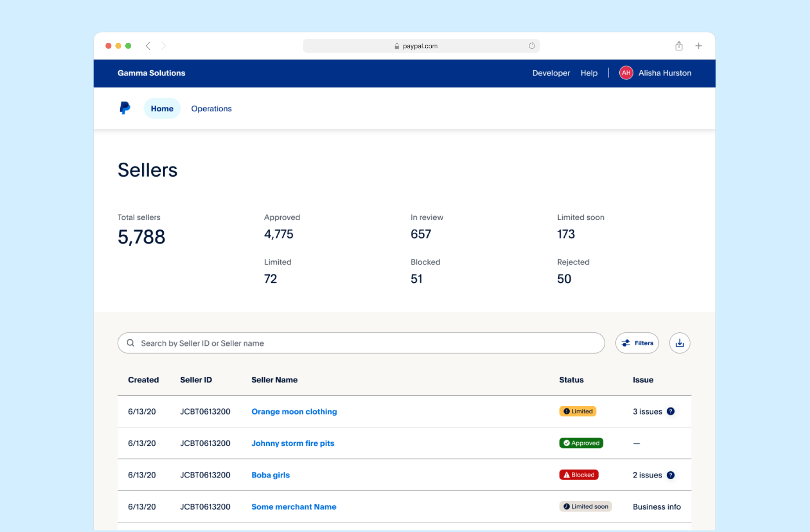Click the Limited status badge

(x=578, y=411)
